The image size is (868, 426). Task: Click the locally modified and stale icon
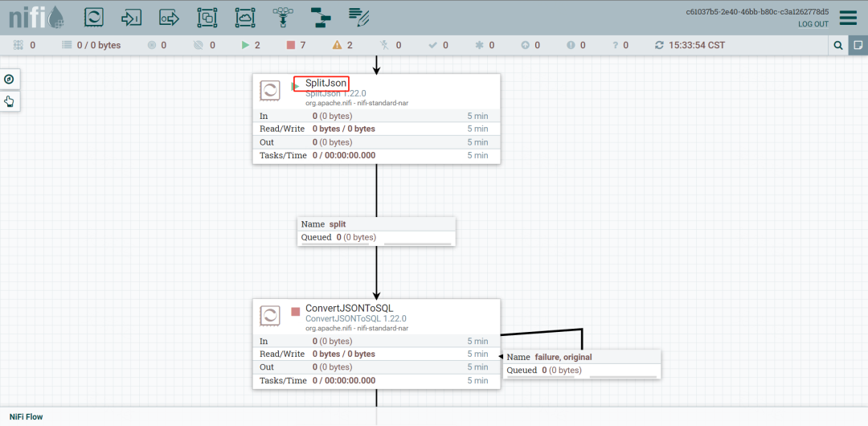coord(571,45)
